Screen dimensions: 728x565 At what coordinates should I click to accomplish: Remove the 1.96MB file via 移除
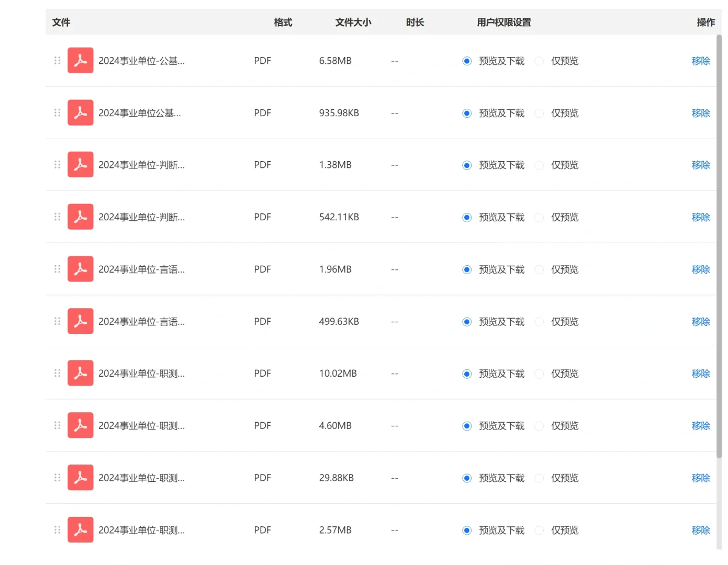[x=701, y=270]
